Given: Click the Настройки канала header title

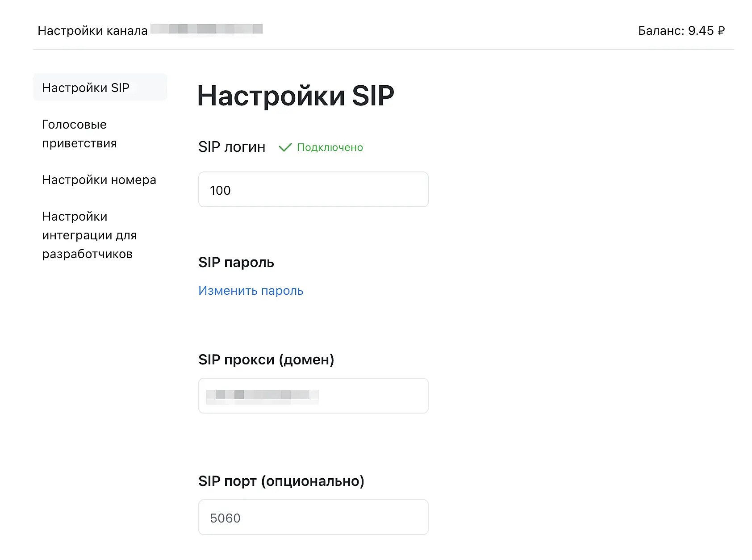Looking at the screenshot, I should tap(92, 31).
